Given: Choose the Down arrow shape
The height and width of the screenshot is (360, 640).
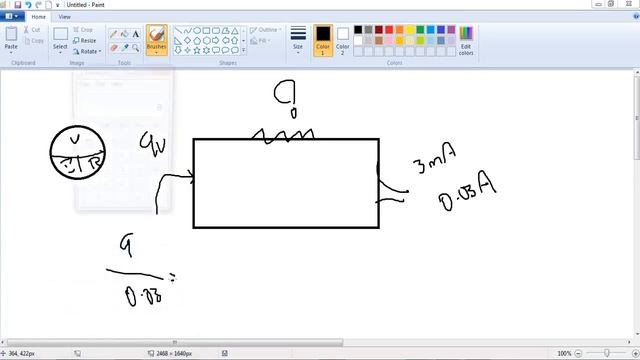Looking at the screenshot, I should click(x=178, y=50).
